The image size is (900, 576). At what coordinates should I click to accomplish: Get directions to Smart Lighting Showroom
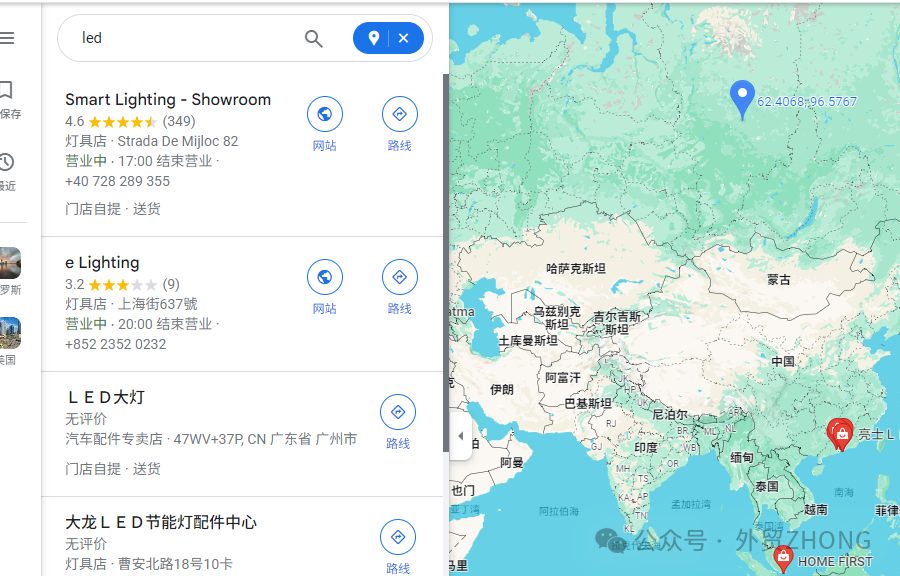click(399, 114)
